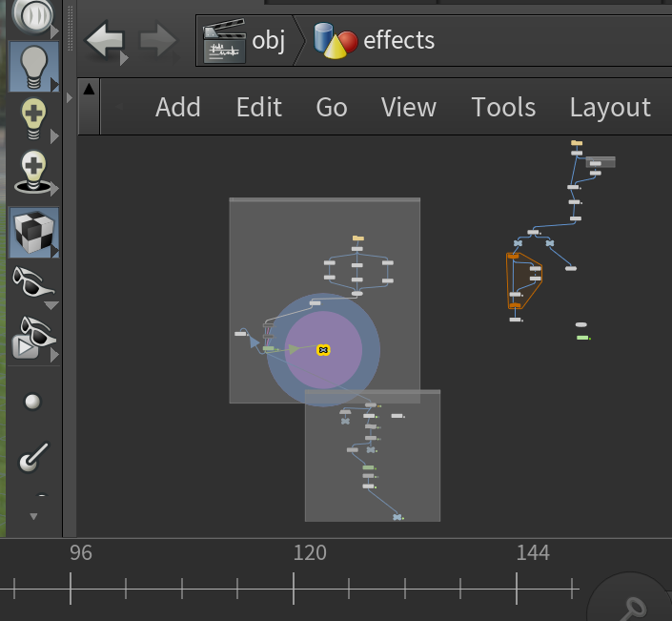
Task: Open the Layout menu
Action: [x=610, y=107]
